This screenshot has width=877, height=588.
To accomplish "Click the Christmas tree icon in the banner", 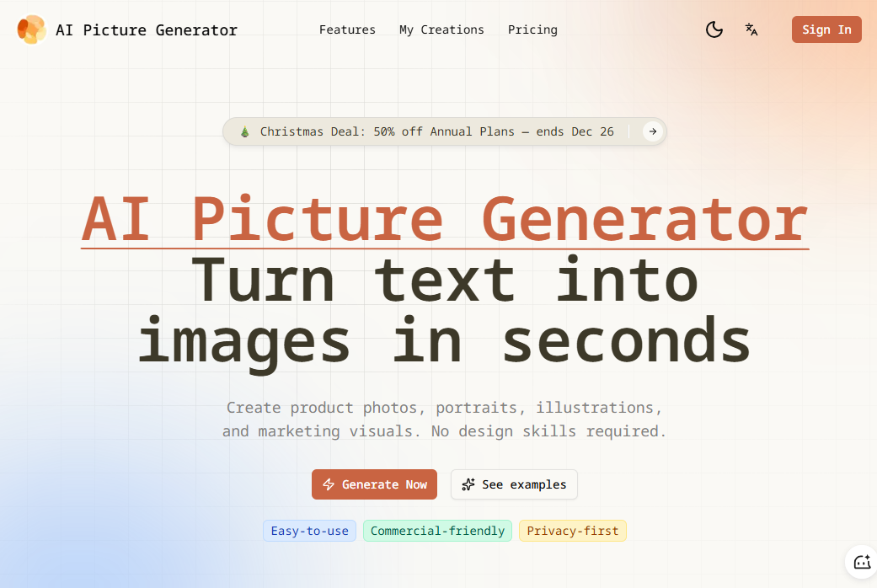I will (244, 131).
